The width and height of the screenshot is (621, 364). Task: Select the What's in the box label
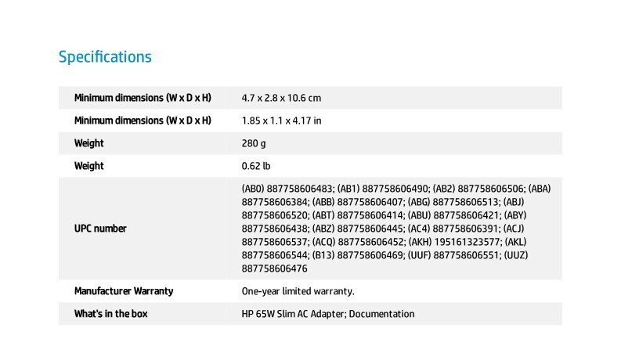click(x=111, y=314)
